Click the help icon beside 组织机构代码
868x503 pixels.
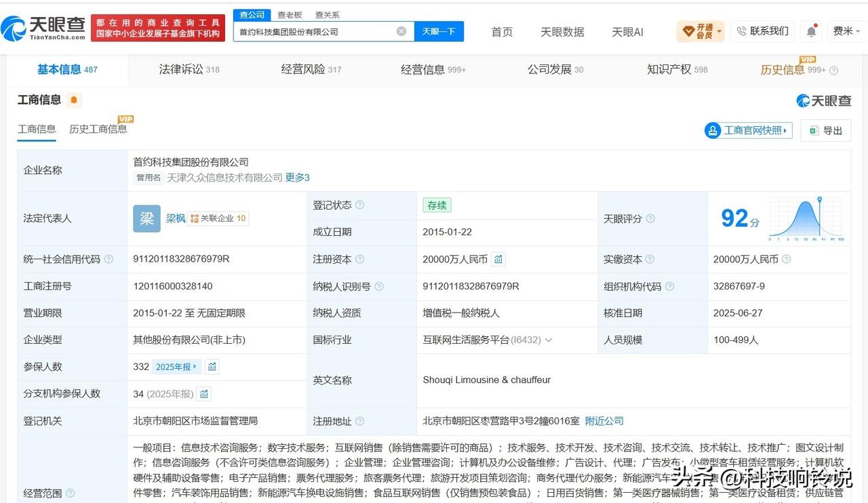coord(670,286)
